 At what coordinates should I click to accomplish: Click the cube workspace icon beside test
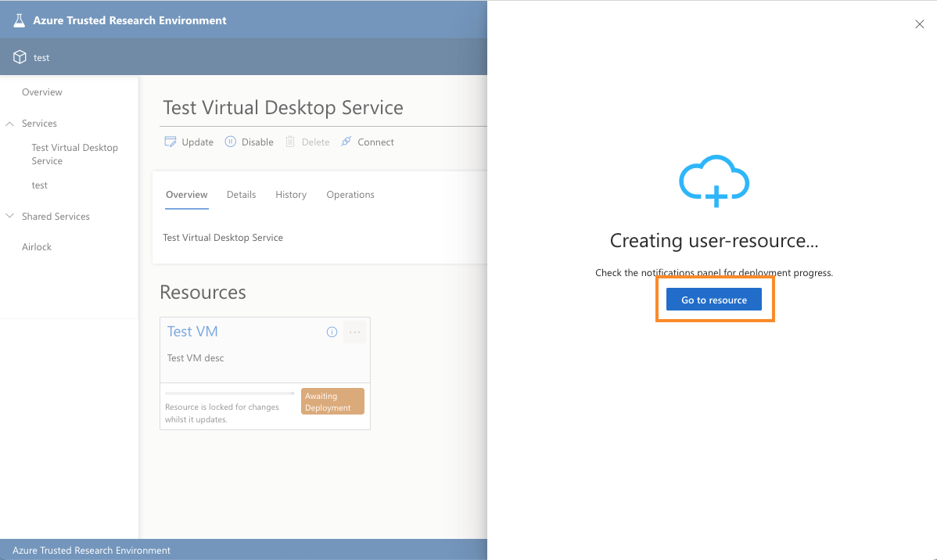point(20,57)
